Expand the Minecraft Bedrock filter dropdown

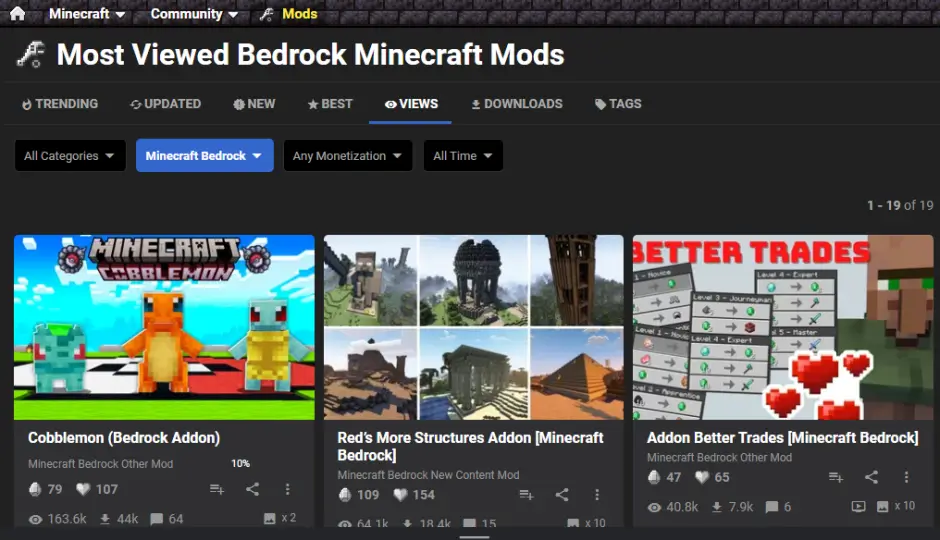(204, 156)
